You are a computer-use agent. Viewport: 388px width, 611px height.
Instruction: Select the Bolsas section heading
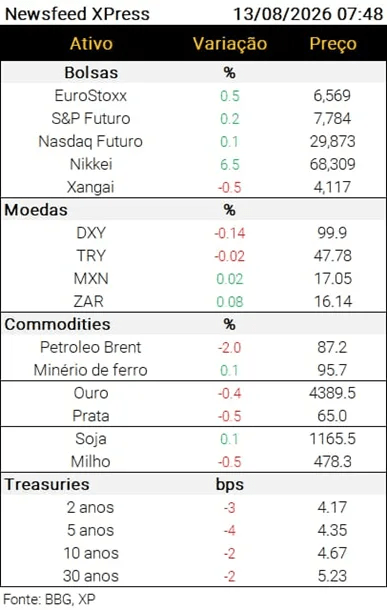point(91,72)
